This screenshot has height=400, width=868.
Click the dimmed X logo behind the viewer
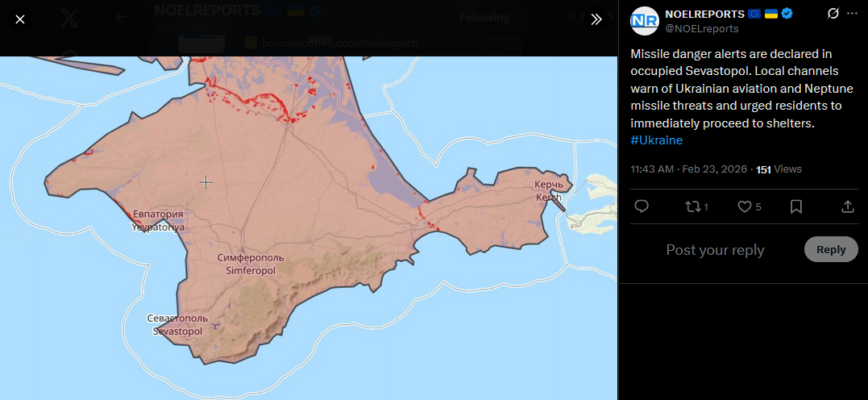[x=69, y=19]
